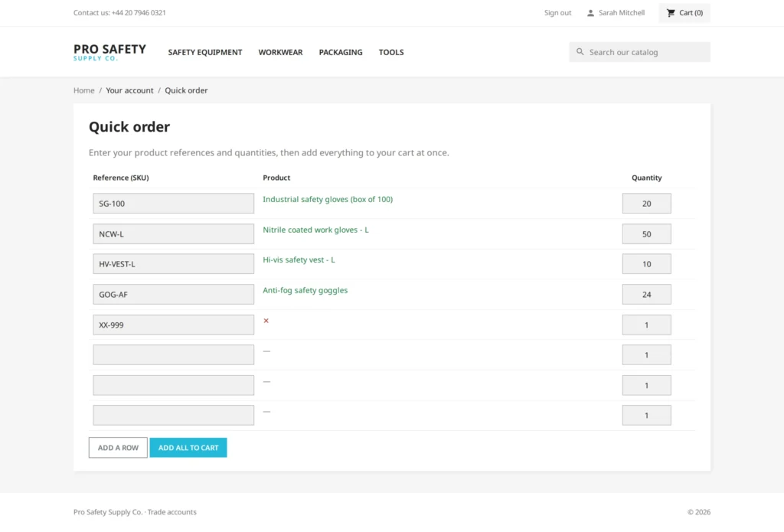Click the Reference (SKU) column header
Viewport: 784px width, 532px height.
pyautogui.click(x=121, y=178)
